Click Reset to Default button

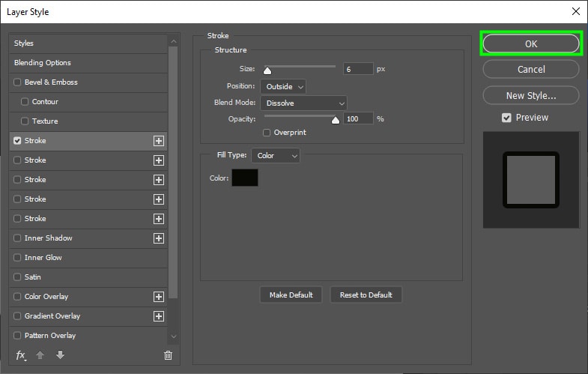click(366, 295)
